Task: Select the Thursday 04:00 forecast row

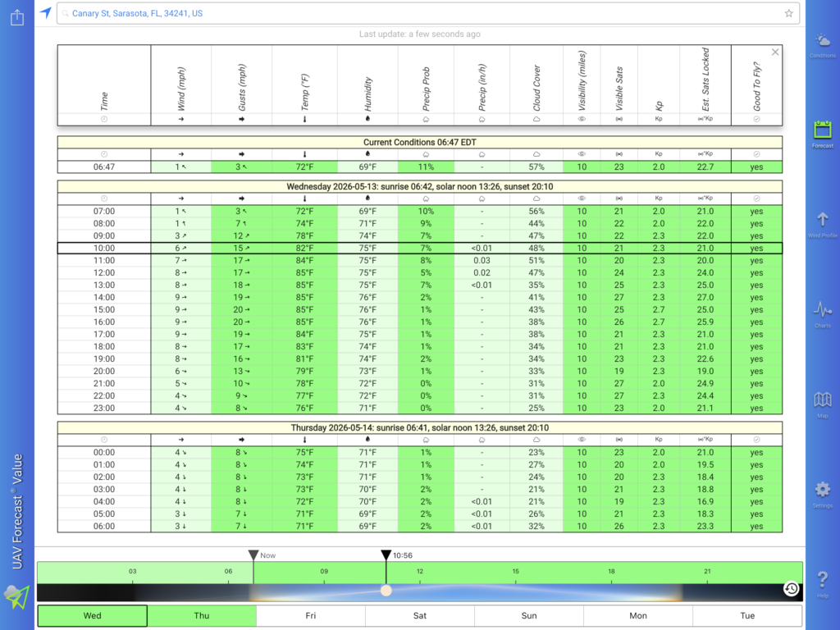Action: click(420, 501)
